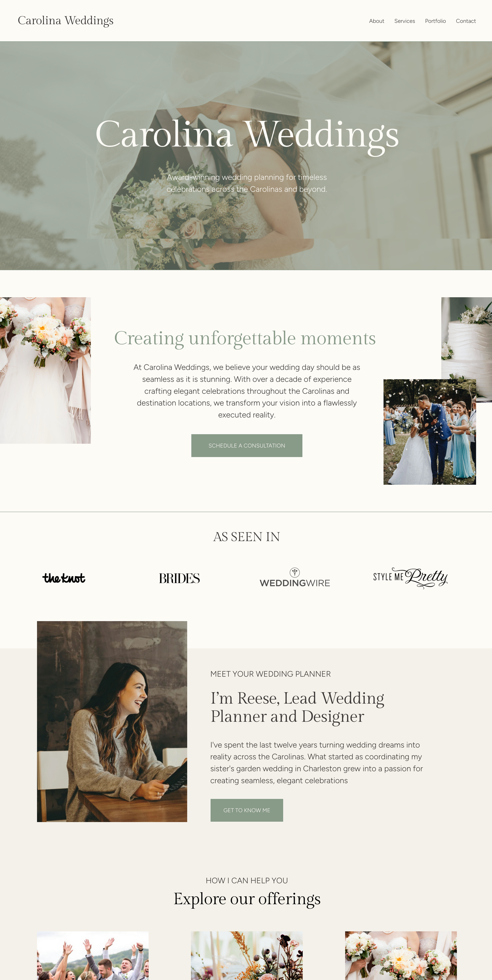Image resolution: width=492 pixels, height=980 pixels.
Task: Click the large Carolina Weddings hero heading
Action: point(247,135)
